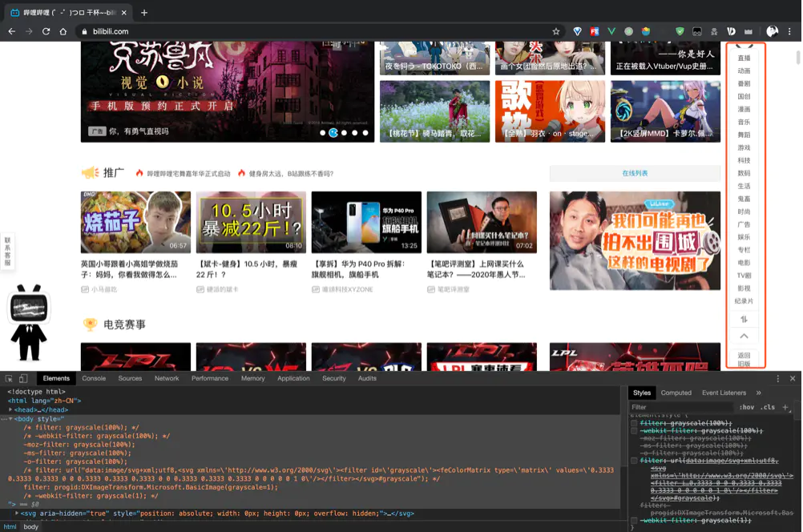Switch to the Application tab
Viewport: 803px width, 532px height.
coord(293,378)
